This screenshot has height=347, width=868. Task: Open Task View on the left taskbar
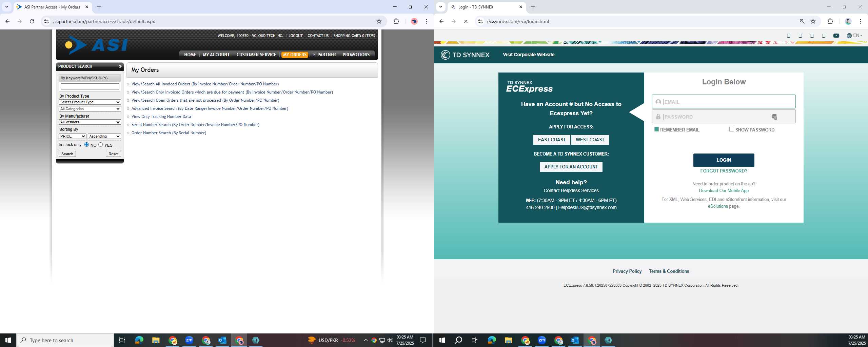click(122, 340)
